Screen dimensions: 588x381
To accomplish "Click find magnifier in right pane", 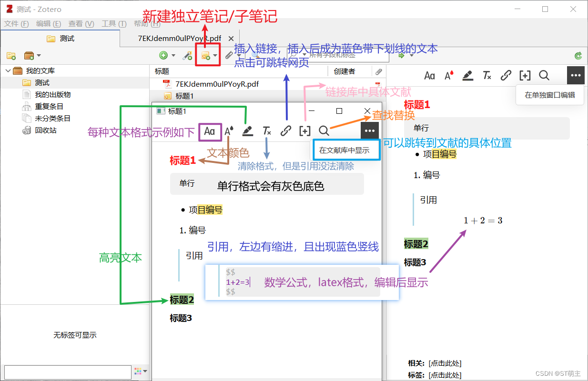I will click(544, 75).
